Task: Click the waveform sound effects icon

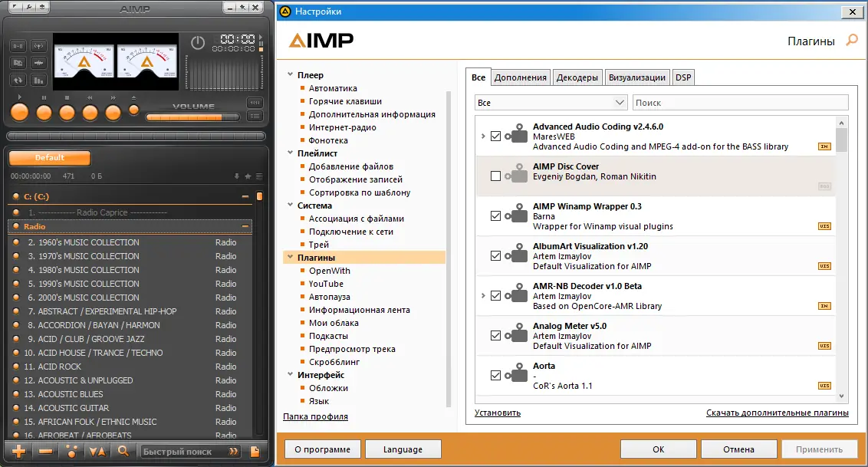Action: [x=38, y=63]
